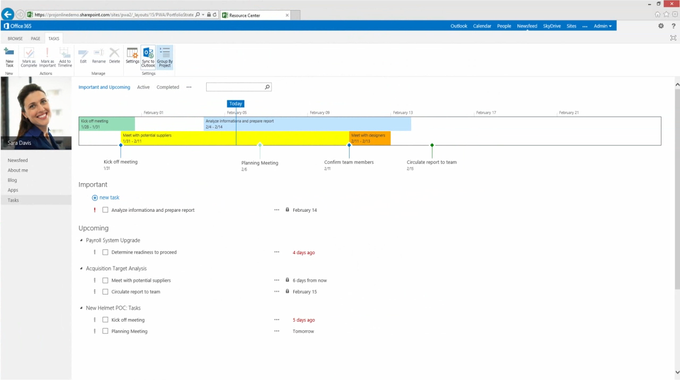Click the browser forward arrow
The width and height of the screenshot is (680, 380).
pyautogui.click(x=20, y=15)
